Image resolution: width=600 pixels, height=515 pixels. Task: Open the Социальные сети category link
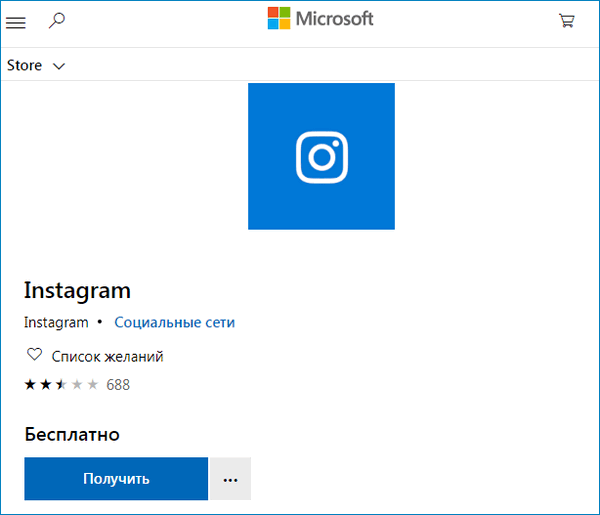point(174,323)
